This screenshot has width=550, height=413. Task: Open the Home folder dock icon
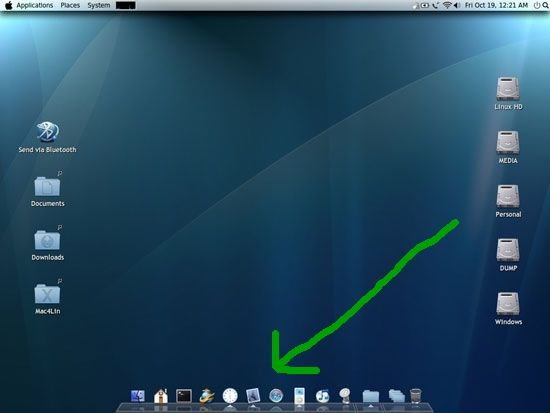click(161, 396)
